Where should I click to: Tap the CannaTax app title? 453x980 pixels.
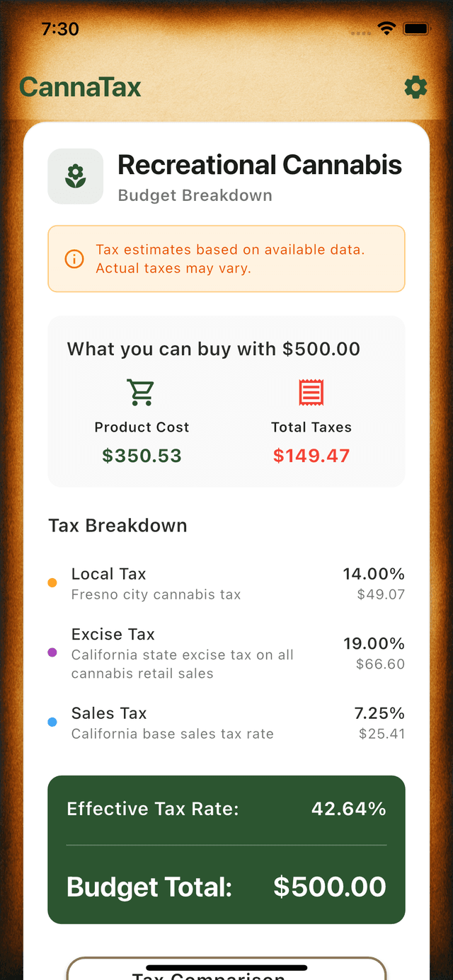coord(80,88)
